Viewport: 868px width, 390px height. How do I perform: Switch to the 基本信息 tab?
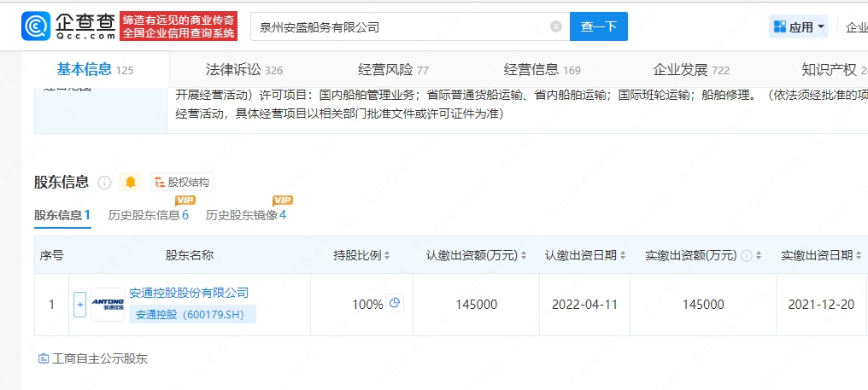[95, 70]
